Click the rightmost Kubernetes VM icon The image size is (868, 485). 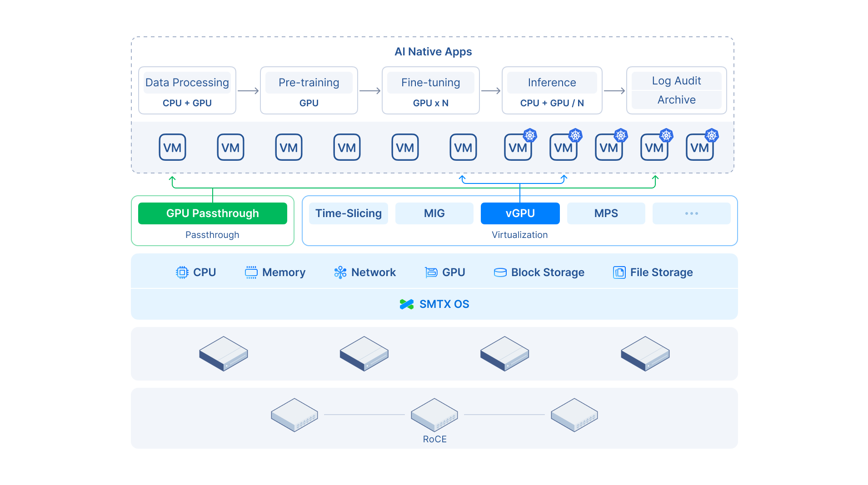(x=700, y=148)
